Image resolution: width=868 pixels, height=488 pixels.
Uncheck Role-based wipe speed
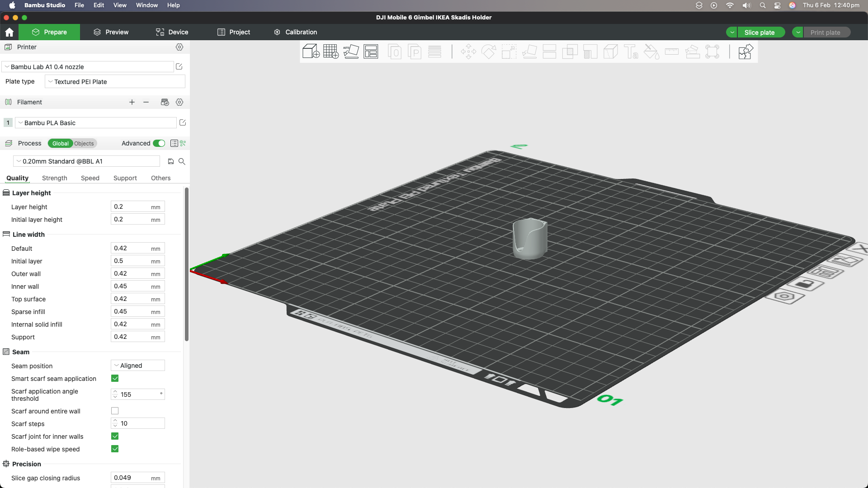point(115,449)
